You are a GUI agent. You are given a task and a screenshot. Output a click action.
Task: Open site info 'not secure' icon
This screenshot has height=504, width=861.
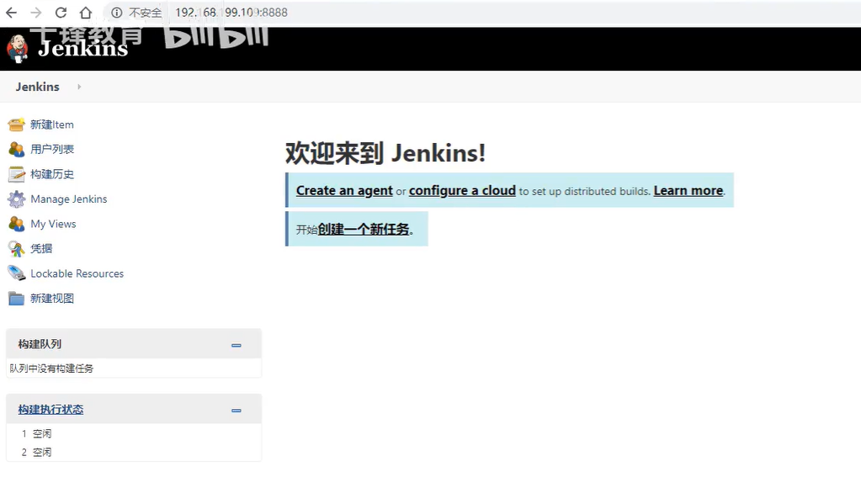(x=116, y=12)
